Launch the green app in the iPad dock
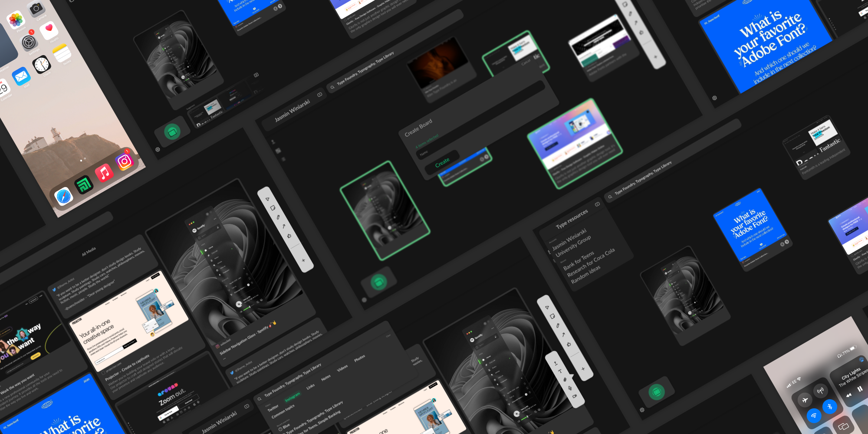This screenshot has height=434, width=868. click(84, 185)
